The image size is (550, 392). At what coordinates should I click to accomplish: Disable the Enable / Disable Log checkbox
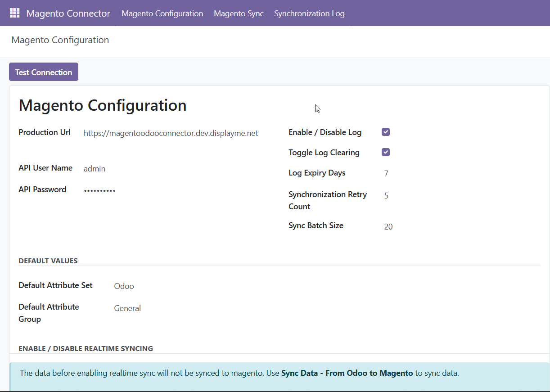pos(385,131)
